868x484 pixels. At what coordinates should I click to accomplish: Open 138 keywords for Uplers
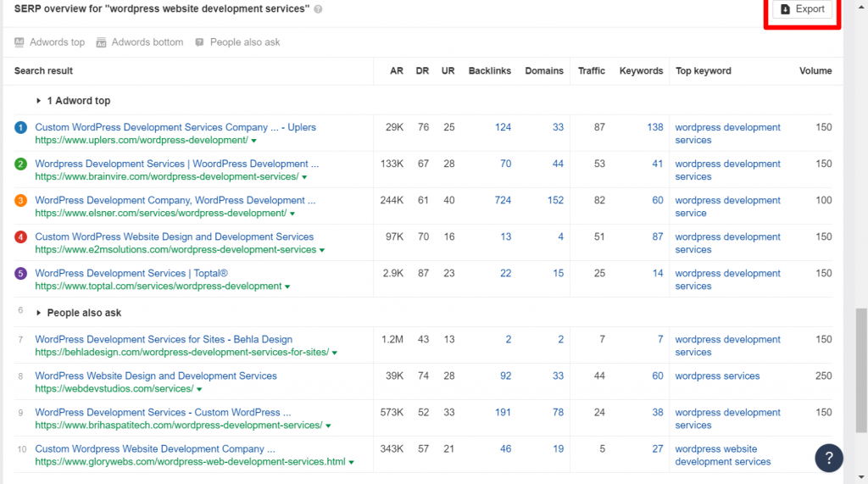pyautogui.click(x=655, y=127)
